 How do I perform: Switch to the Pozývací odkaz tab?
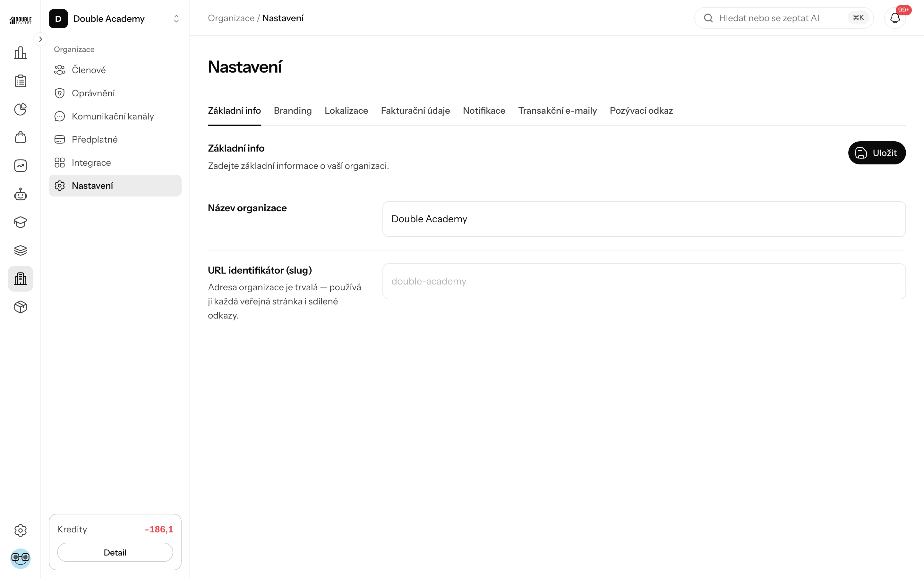point(641,110)
